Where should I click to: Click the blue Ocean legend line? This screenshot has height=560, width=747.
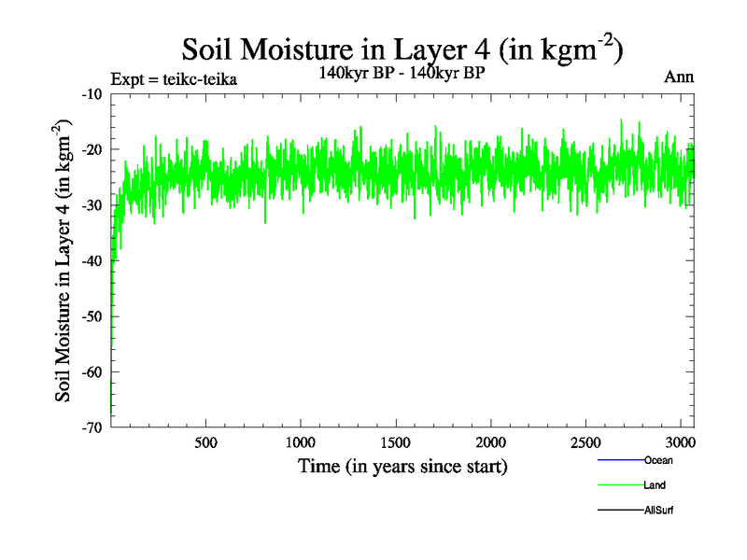click(620, 460)
